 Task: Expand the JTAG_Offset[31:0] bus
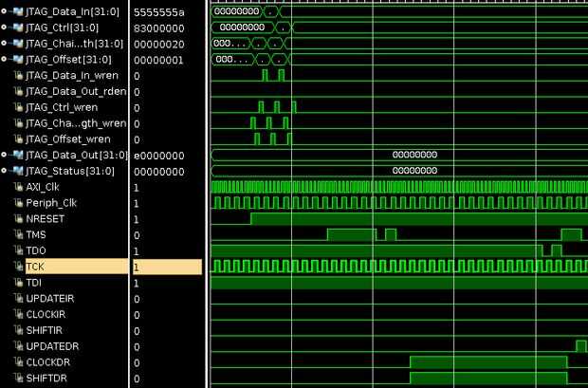[x=4, y=59]
